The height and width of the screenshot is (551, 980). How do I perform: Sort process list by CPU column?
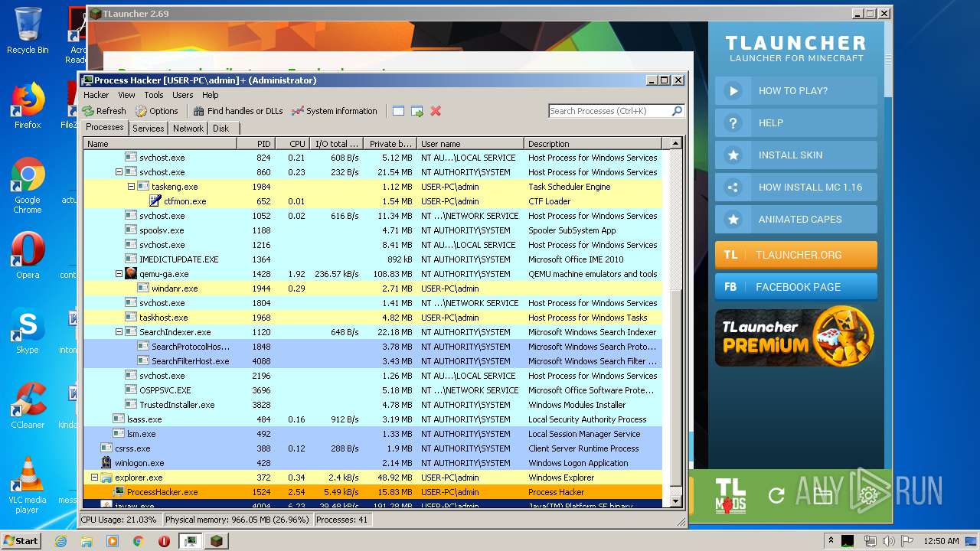(x=292, y=144)
